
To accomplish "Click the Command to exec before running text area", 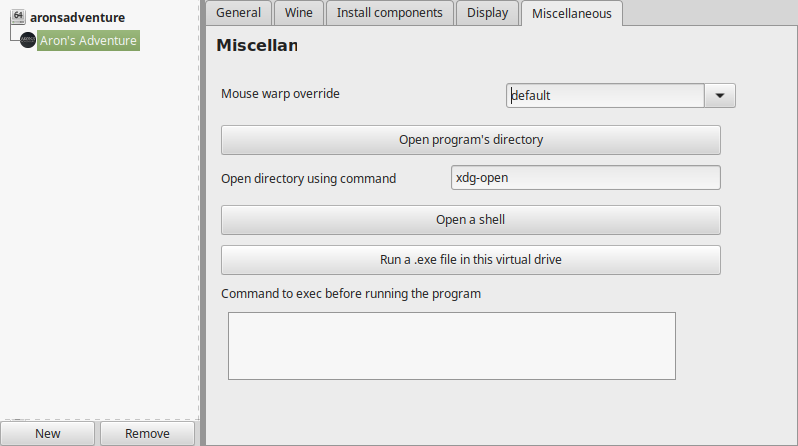I will (452, 346).
